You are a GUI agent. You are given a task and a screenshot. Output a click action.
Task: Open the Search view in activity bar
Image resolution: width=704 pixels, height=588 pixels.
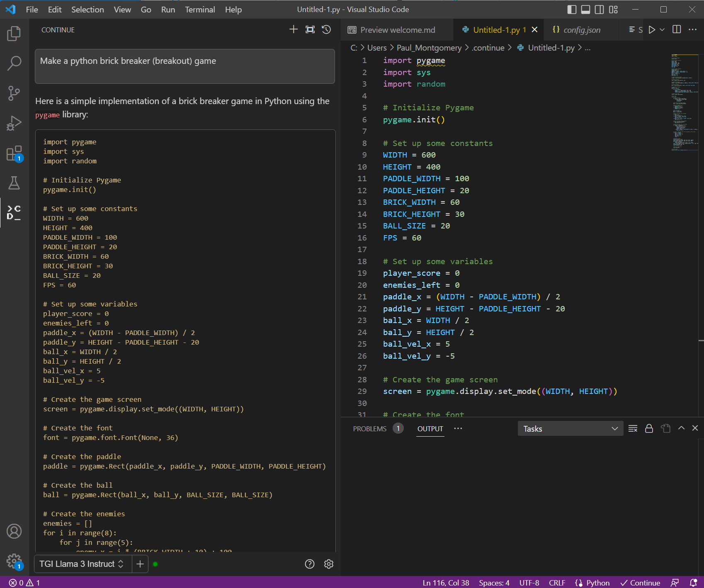click(14, 63)
